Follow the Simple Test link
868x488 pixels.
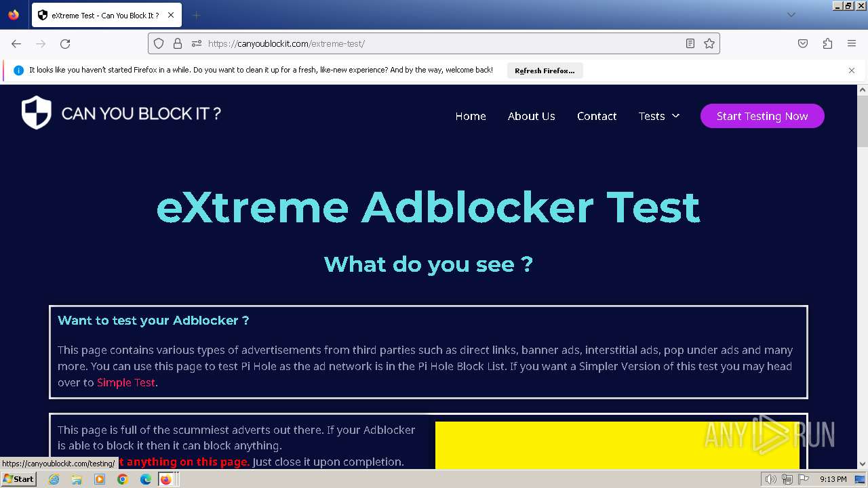(126, 382)
